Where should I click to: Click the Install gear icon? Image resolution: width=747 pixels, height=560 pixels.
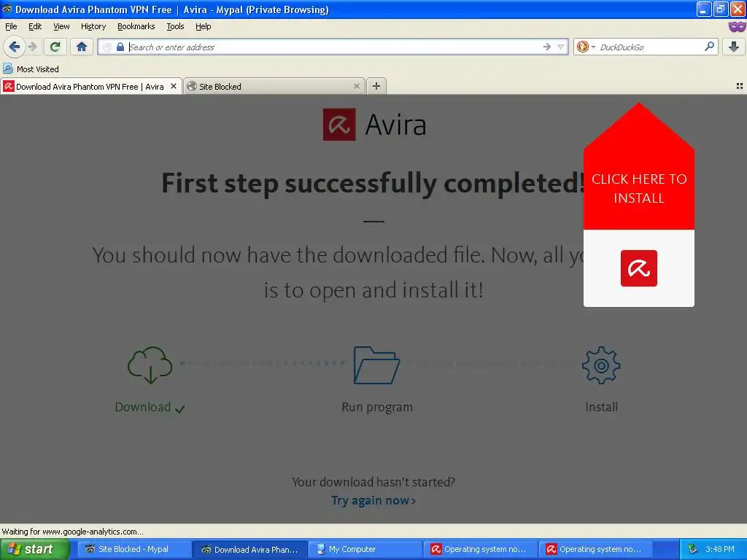(x=601, y=365)
